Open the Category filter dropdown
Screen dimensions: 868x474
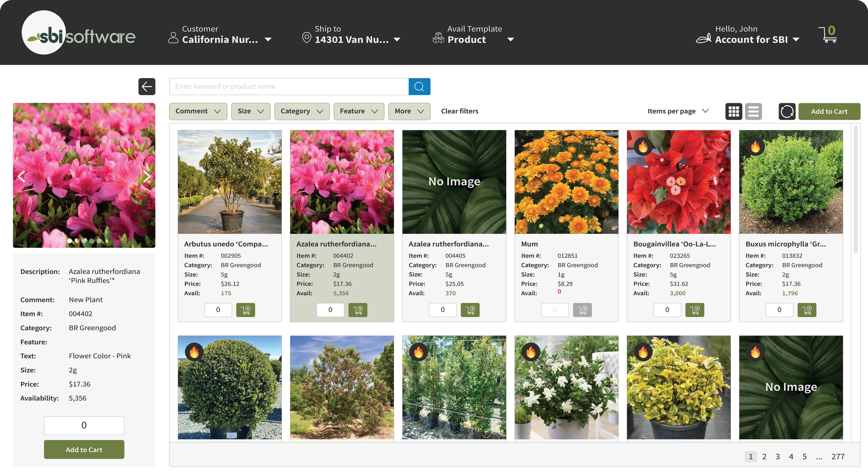pyautogui.click(x=301, y=111)
